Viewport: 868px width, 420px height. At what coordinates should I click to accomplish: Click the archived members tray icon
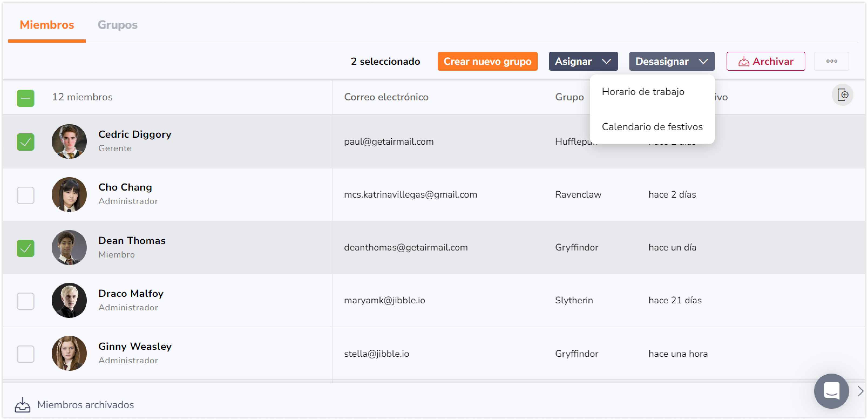pyautogui.click(x=22, y=405)
